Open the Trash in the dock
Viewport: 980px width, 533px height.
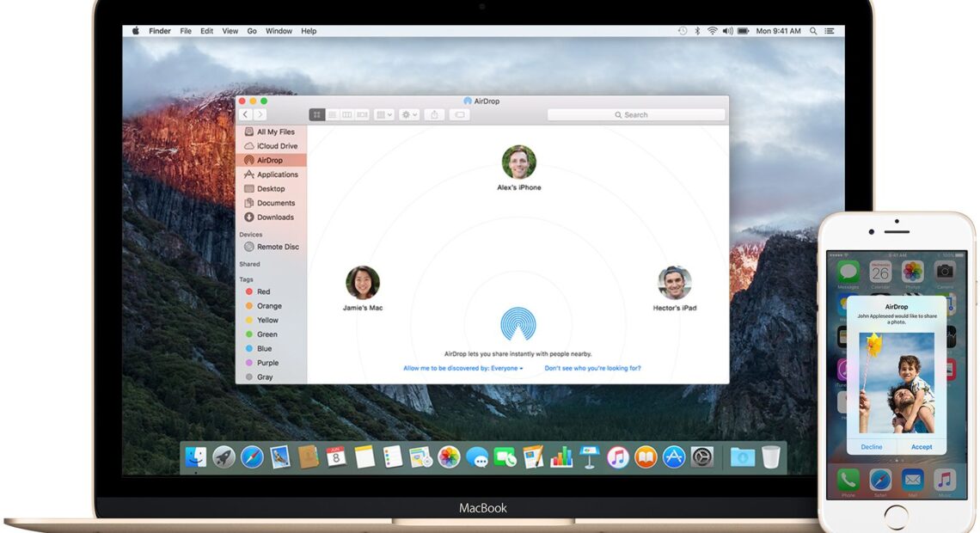point(771,457)
